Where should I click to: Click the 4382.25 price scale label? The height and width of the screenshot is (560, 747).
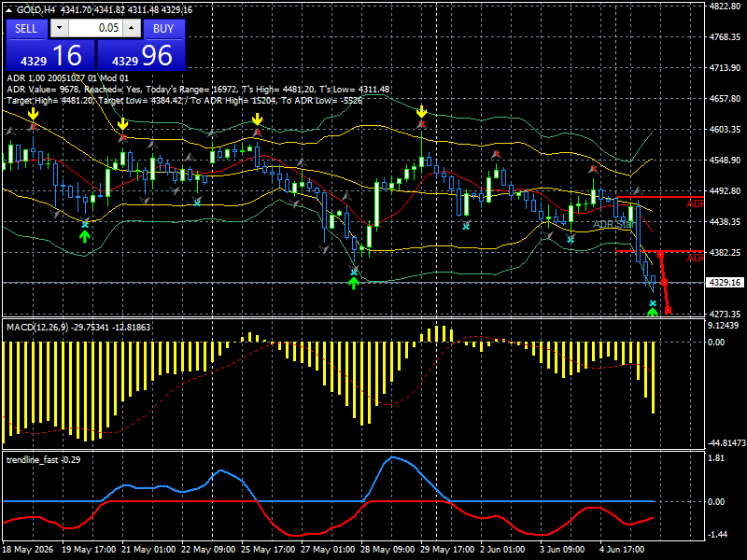click(726, 252)
